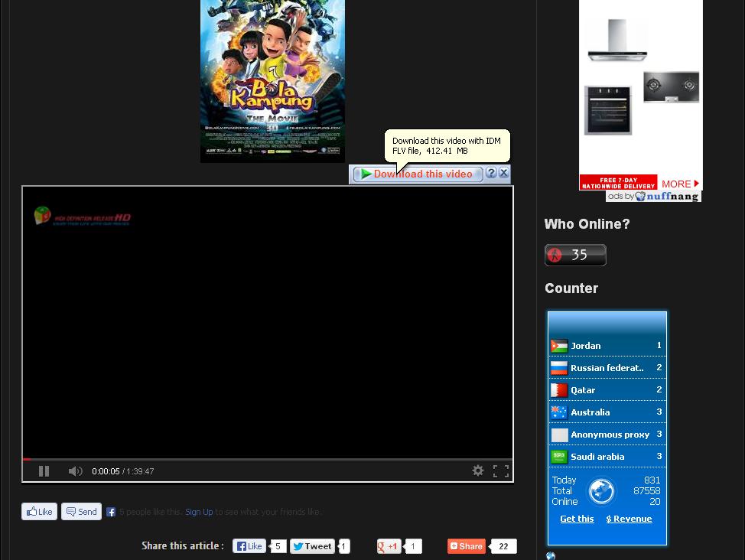Click the Online count 20

coord(656,502)
